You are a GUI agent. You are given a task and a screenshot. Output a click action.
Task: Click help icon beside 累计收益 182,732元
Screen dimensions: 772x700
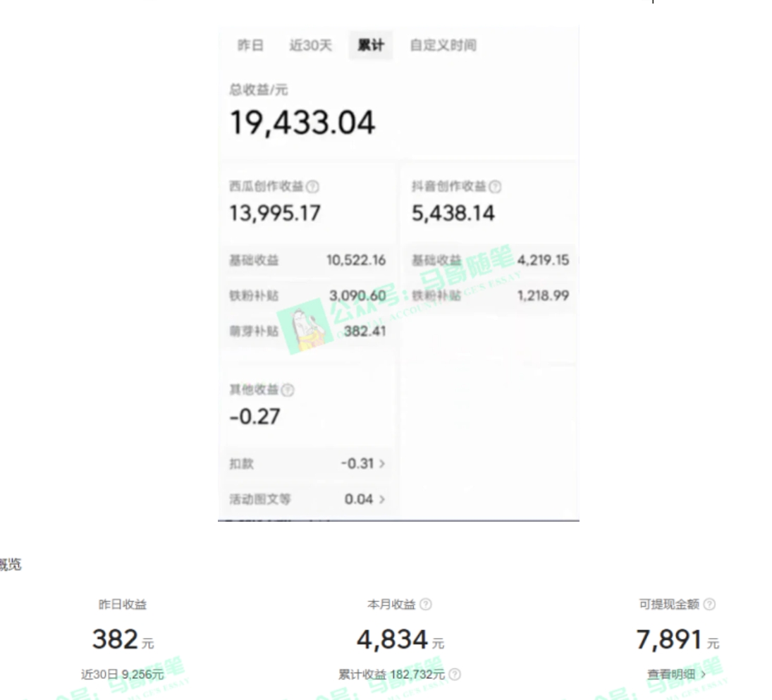pos(455,675)
